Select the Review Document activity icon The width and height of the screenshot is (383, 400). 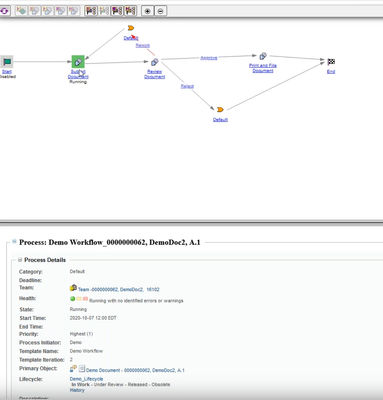coord(154,62)
